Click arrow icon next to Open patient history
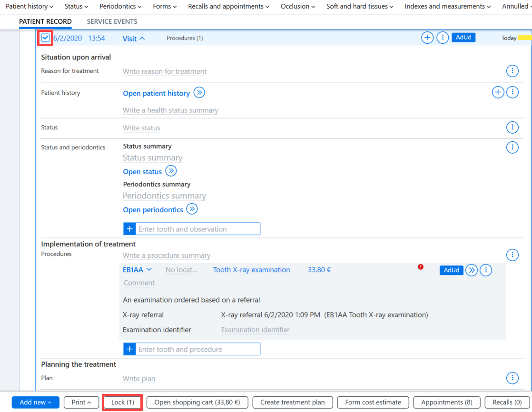 tap(199, 93)
